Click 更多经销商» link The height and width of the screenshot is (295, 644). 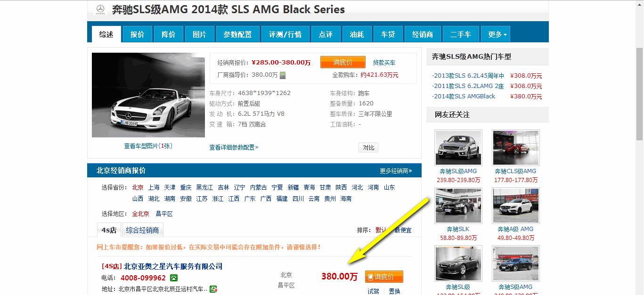click(x=396, y=171)
